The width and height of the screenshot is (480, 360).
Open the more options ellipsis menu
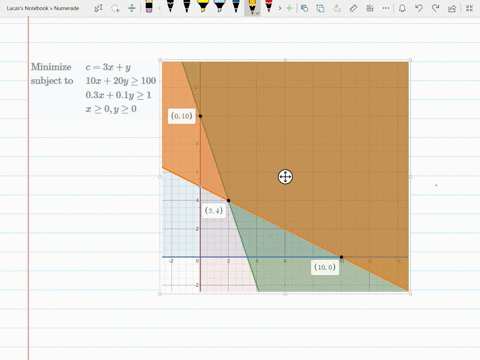tap(386, 8)
